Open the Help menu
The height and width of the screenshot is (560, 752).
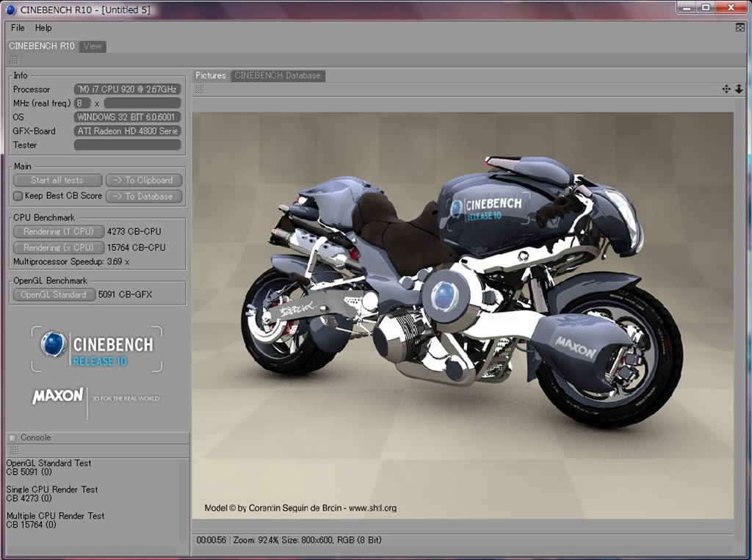(x=43, y=28)
